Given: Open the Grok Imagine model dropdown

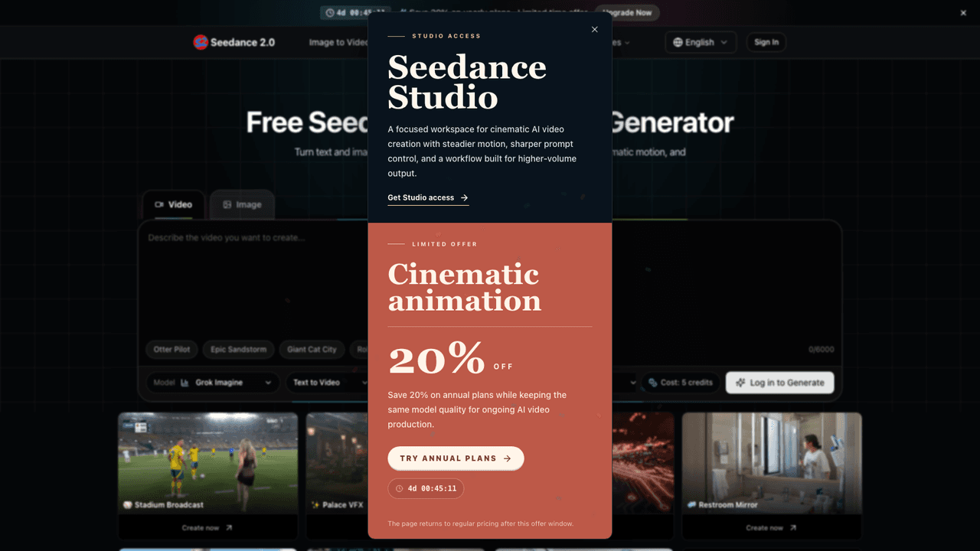Looking at the screenshot, I should tap(213, 383).
